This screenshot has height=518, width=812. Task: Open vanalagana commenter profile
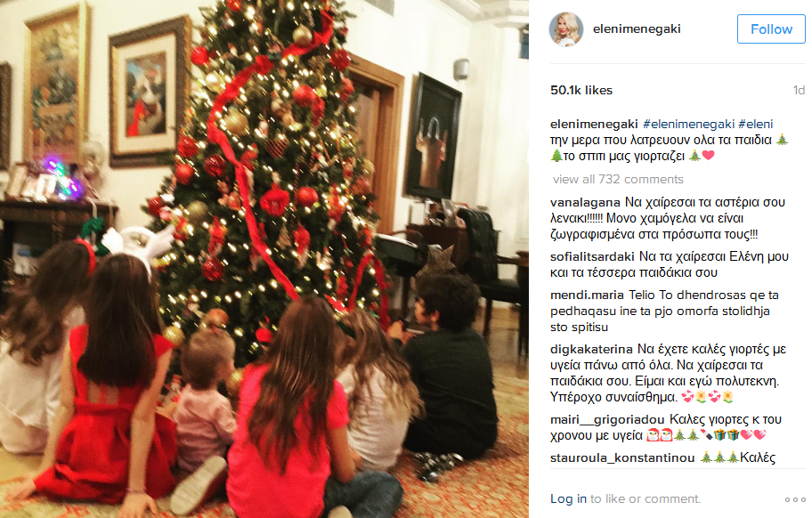[585, 202]
